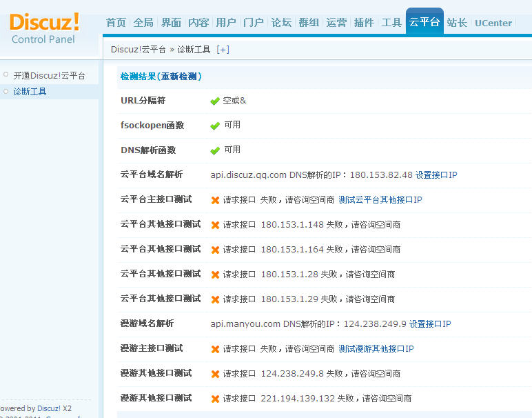Click 测试漫游其他接口IP link
Screen dimensions: 532x418
point(376,349)
